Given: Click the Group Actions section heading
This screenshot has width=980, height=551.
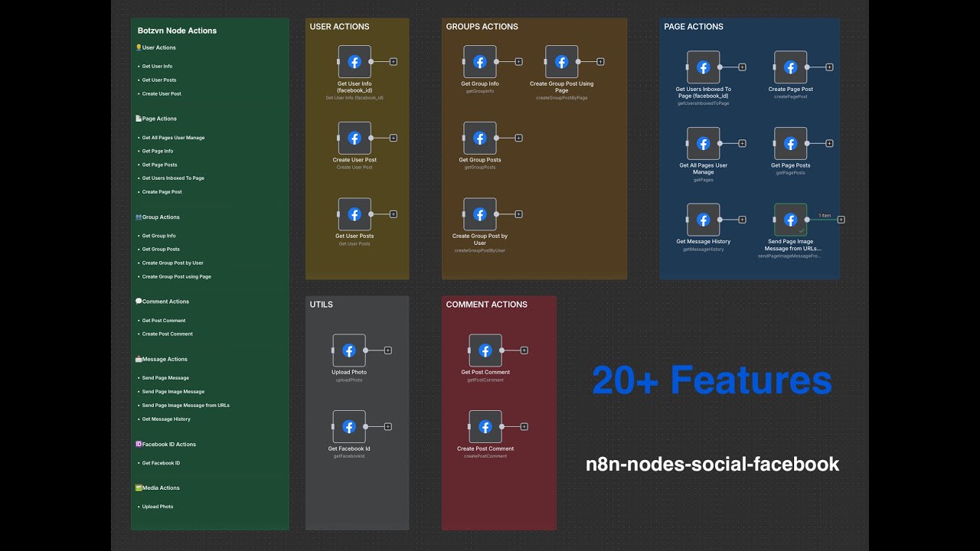Looking at the screenshot, I should (x=157, y=217).
